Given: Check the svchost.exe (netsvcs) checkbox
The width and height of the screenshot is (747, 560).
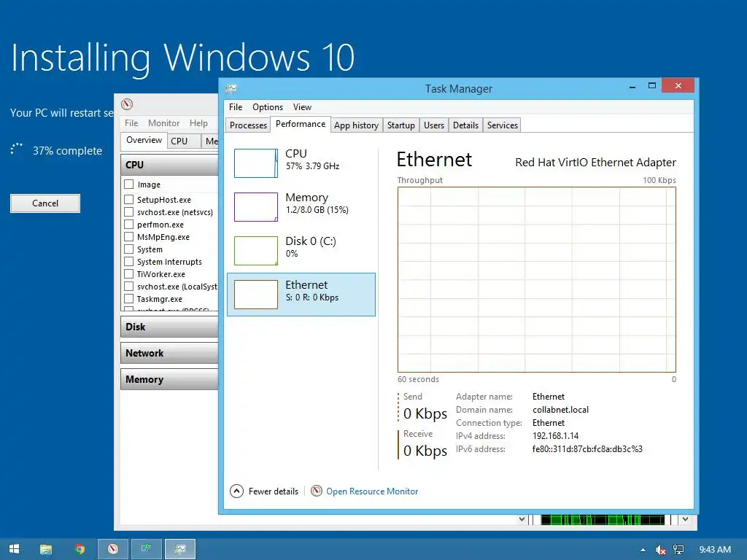Looking at the screenshot, I should click(128, 211).
